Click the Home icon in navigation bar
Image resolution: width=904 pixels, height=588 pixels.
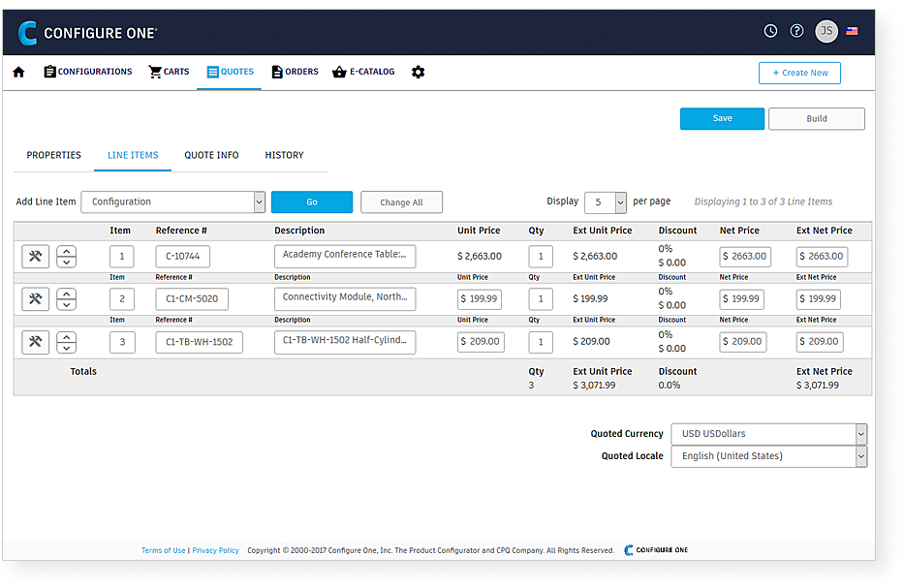coord(18,72)
